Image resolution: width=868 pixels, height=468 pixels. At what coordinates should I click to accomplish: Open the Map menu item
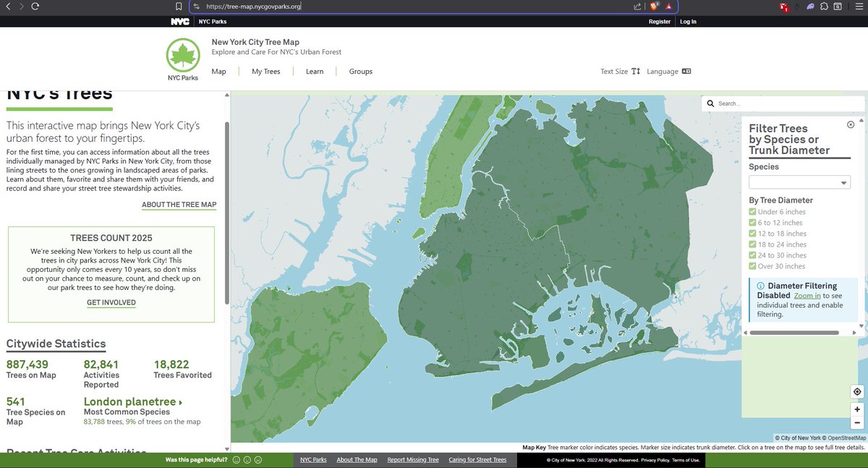[218, 72]
